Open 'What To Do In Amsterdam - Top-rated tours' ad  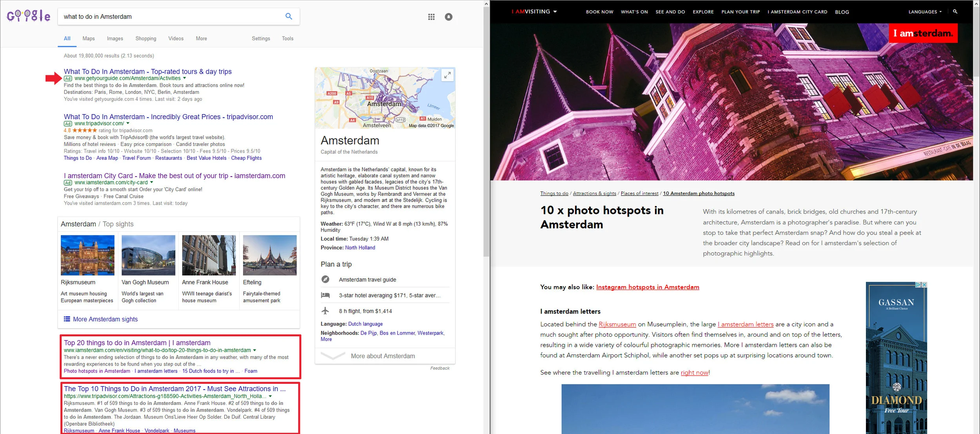148,71
